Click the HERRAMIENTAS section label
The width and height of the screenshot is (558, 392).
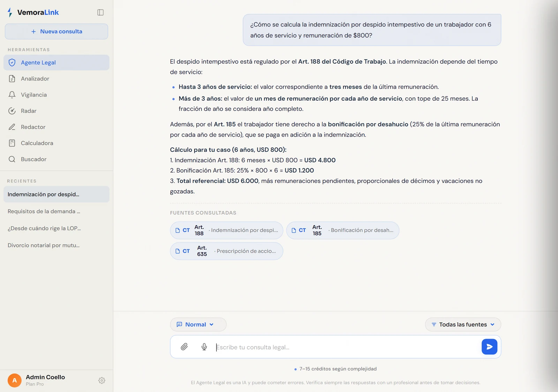(29, 50)
